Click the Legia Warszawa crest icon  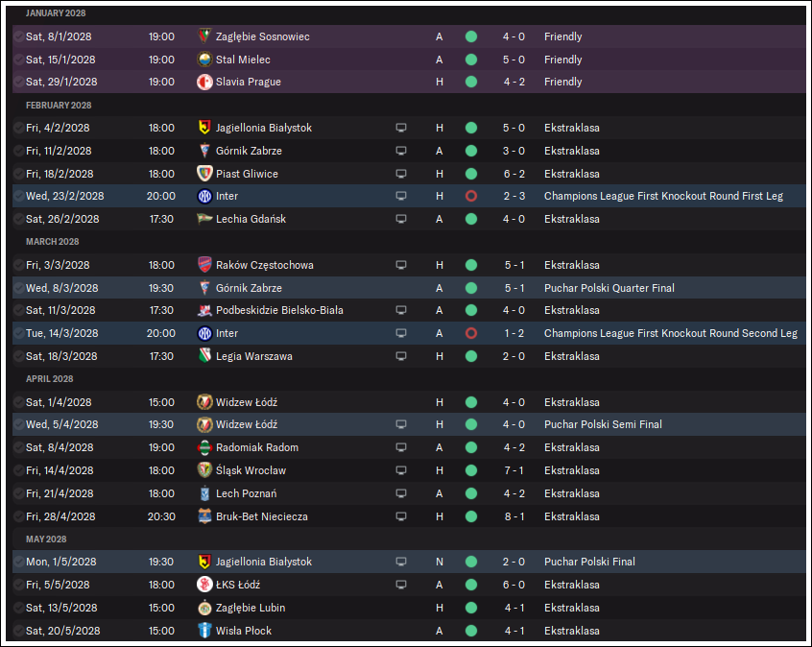point(205,356)
